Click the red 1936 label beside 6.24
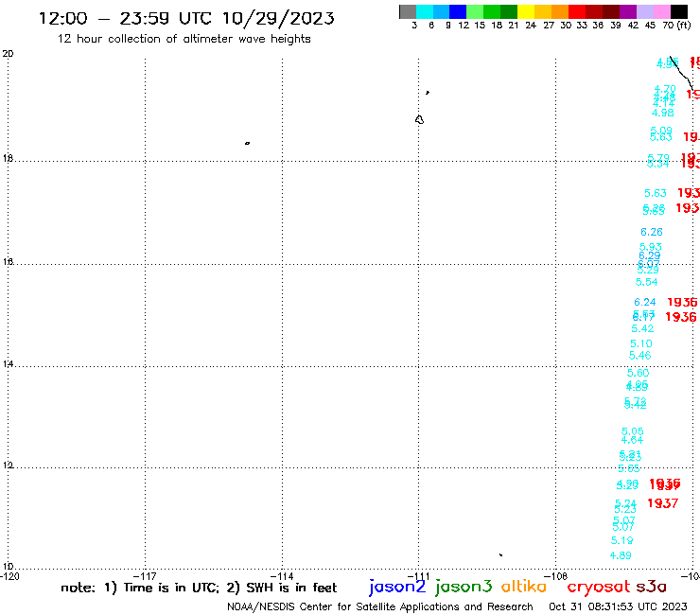Screen dimensions: 700x615 click(682, 302)
